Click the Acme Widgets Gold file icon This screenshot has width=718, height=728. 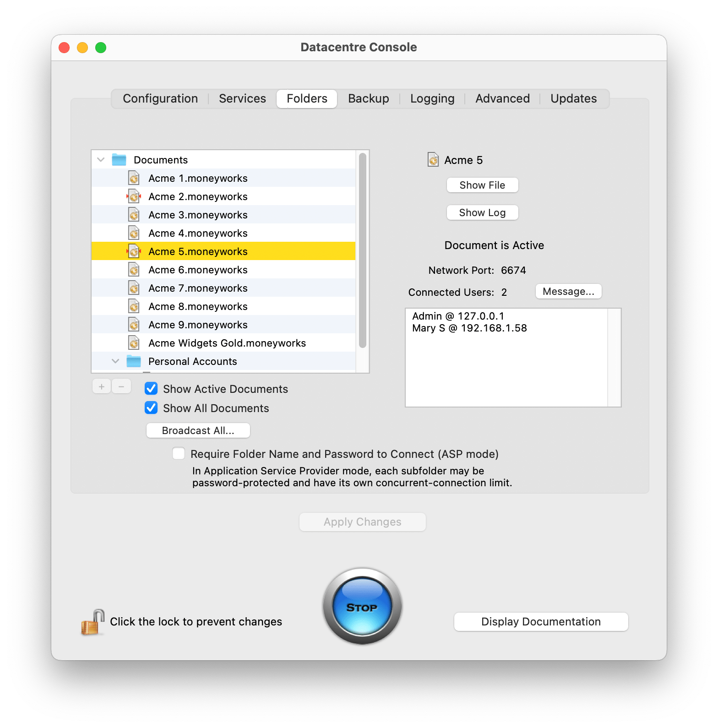(134, 342)
